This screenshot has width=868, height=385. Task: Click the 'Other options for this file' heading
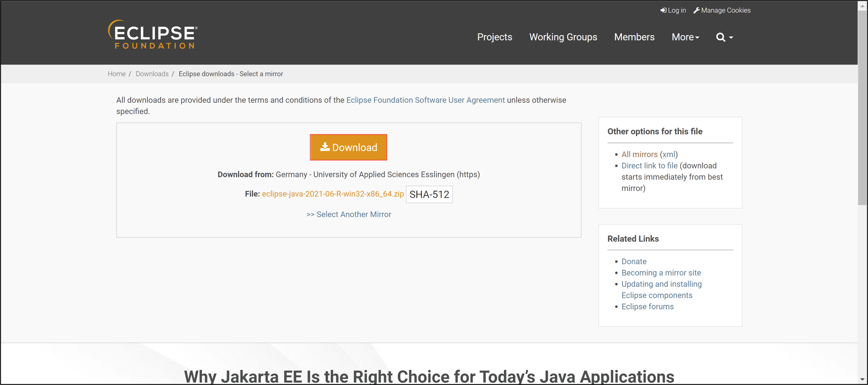click(655, 132)
